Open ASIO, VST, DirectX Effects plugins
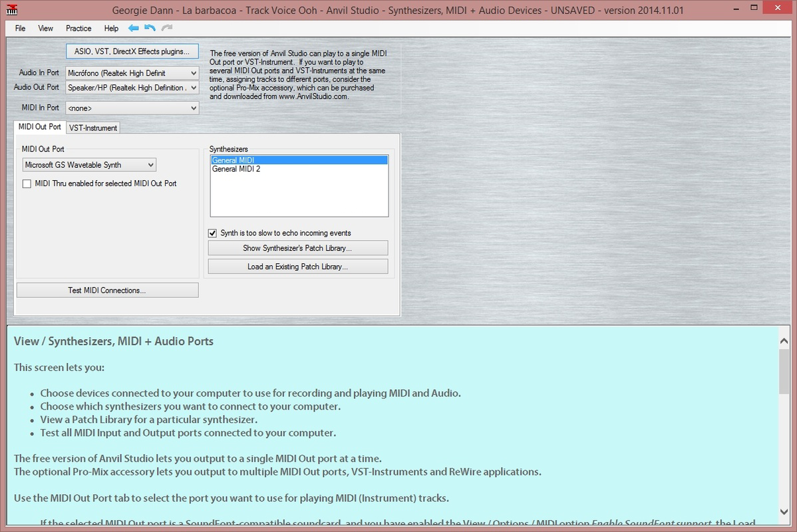The height and width of the screenshot is (532, 797). coord(132,51)
